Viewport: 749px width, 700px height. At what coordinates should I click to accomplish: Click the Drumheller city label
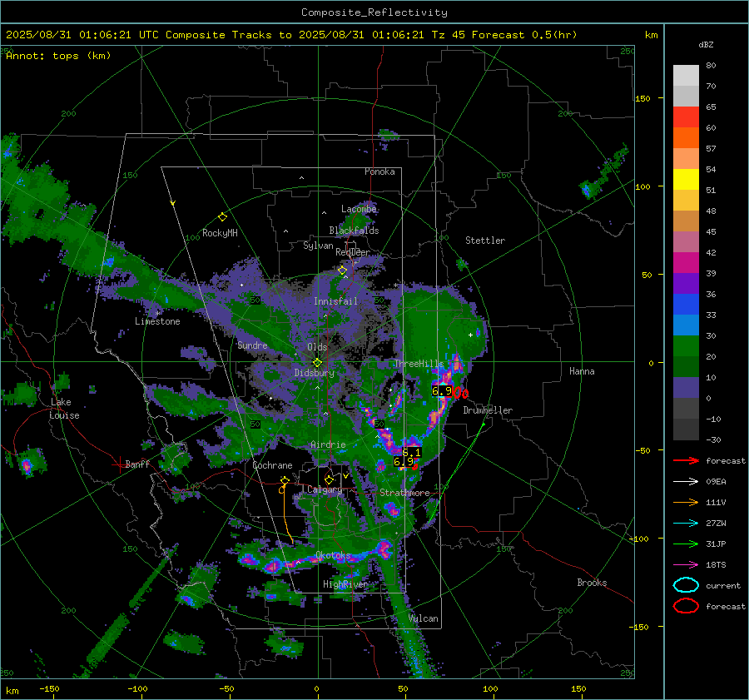pos(488,410)
